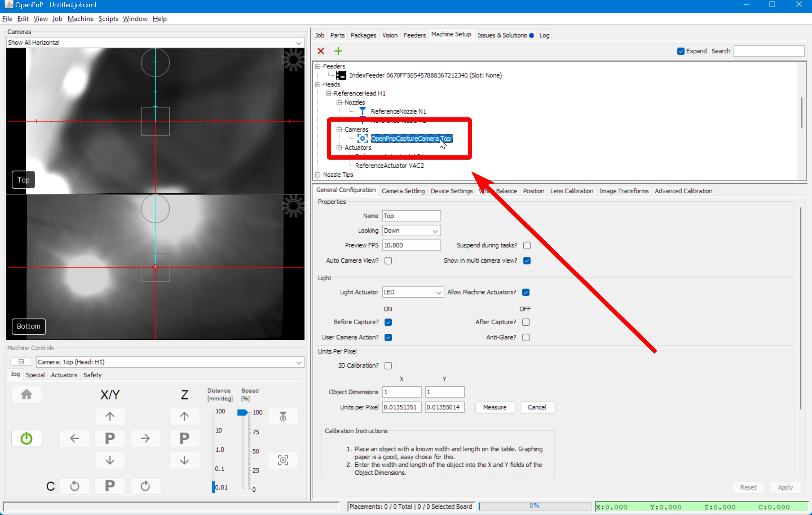Collapse the Cameras node in the tree

tap(339, 129)
